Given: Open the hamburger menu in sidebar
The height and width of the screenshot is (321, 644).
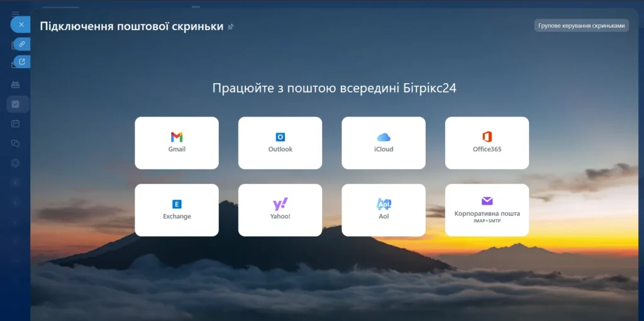Looking at the screenshot, I should [x=15, y=14].
